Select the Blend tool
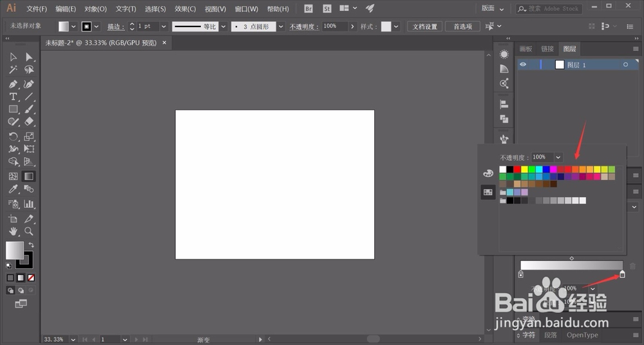Screen dimensions: 644x345 coord(29,189)
